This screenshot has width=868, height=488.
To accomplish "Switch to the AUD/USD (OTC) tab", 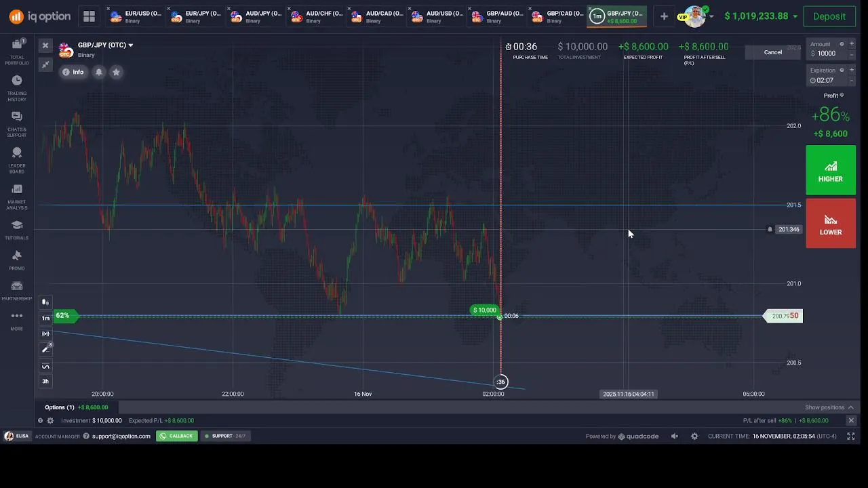I will tap(437, 16).
